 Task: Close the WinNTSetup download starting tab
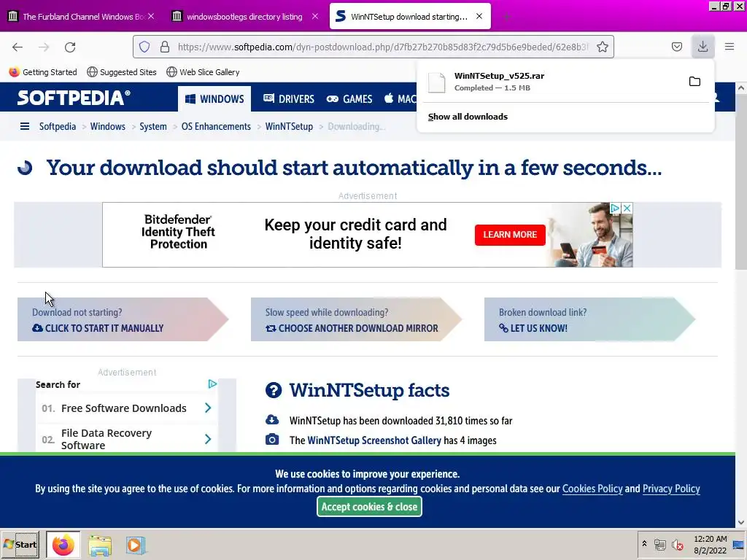coord(479,16)
